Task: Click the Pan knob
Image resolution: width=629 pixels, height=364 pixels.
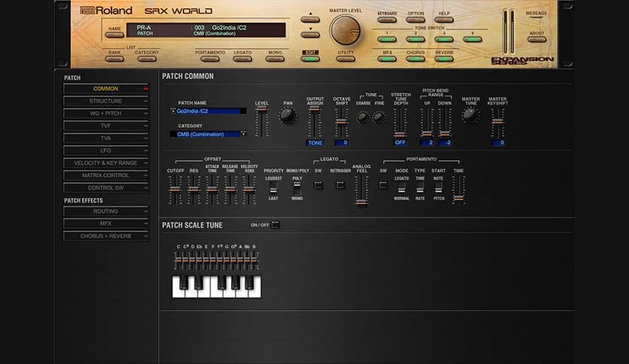Action: pyautogui.click(x=287, y=116)
